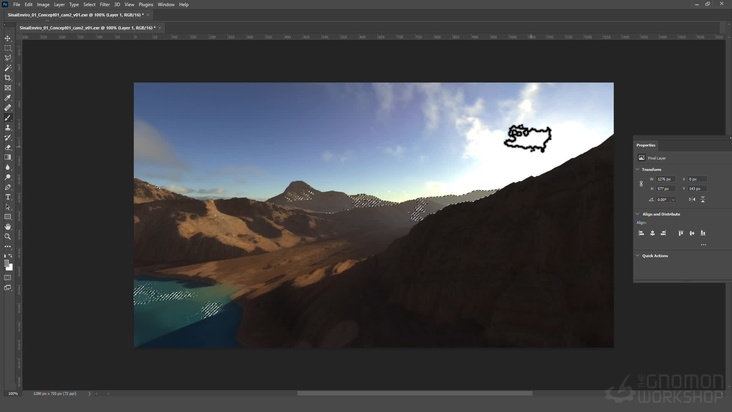This screenshot has height=412, width=732.
Task: Click the more align options button
Action: [x=703, y=244]
